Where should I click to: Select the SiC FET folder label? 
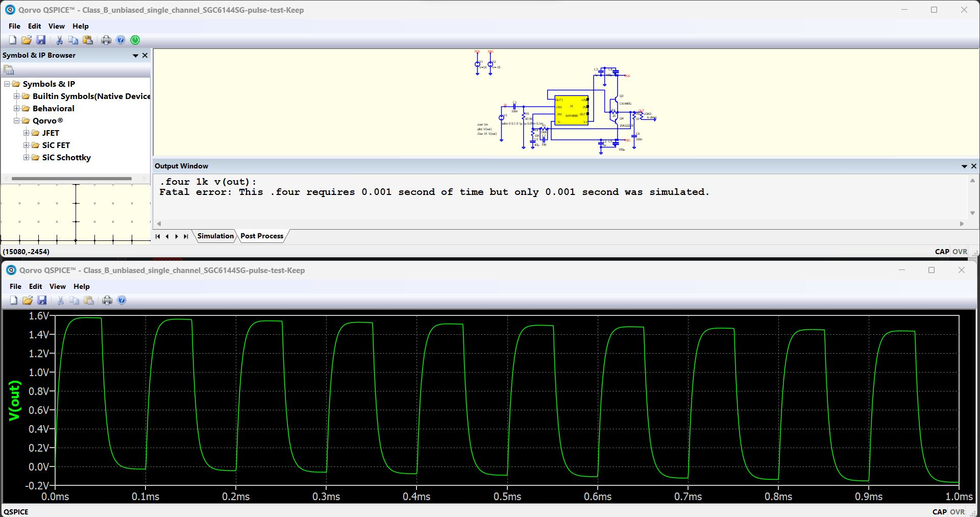(56, 145)
